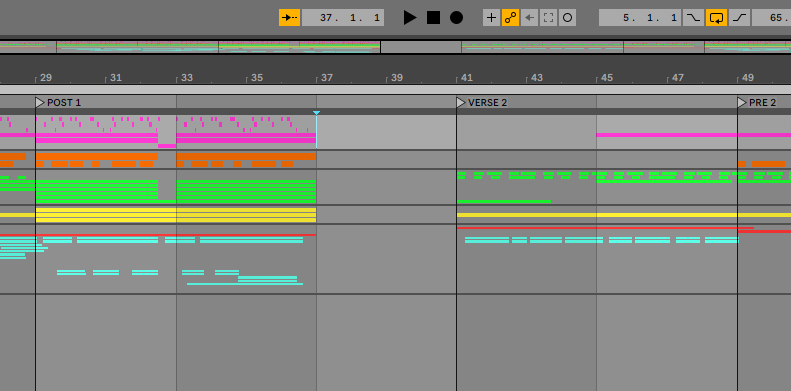Click Re-enable Automation arrow button
This screenshot has height=391, width=791.
coord(529,18)
